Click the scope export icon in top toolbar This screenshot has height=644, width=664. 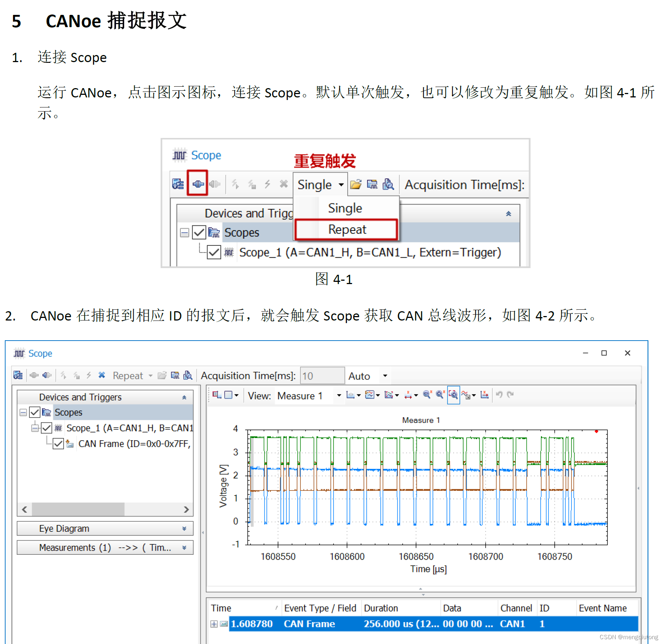tap(372, 184)
